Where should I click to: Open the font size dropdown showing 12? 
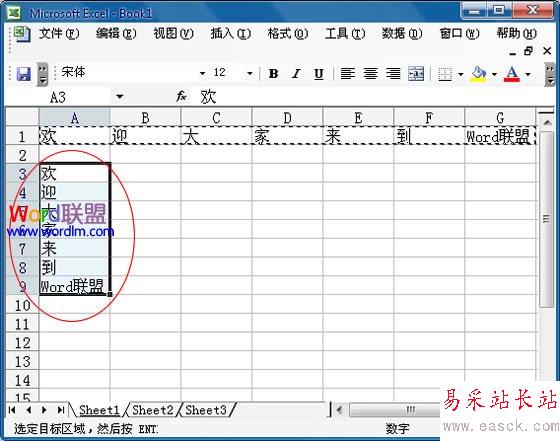pos(250,74)
